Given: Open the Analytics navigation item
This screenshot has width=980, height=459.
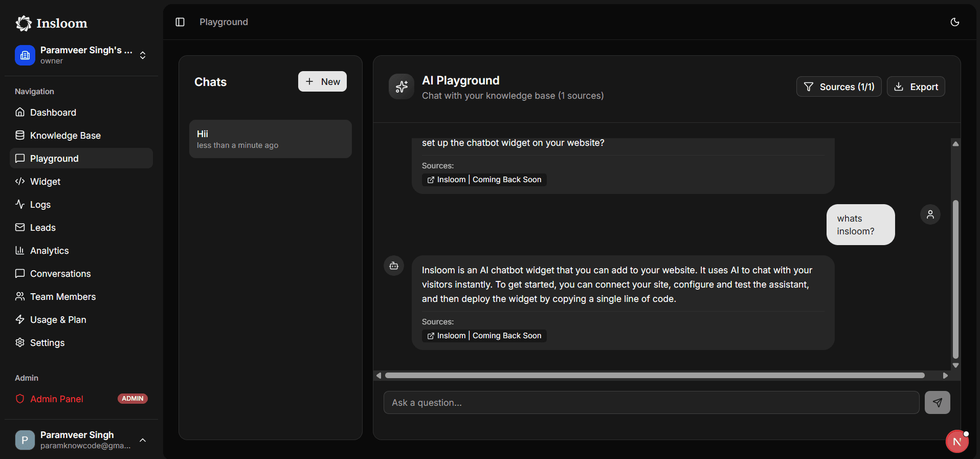Looking at the screenshot, I should pyautogui.click(x=49, y=251).
